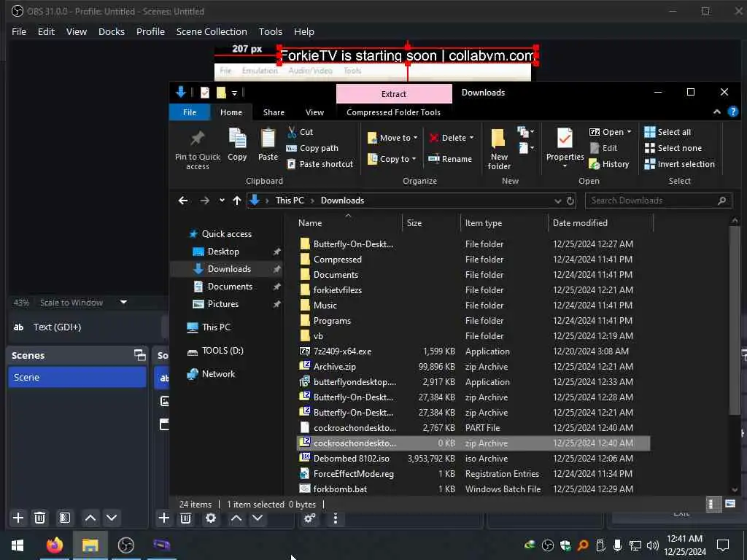The image size is (747, 560).
Task: Open OBS Tools menu
Action: point(270,31)
